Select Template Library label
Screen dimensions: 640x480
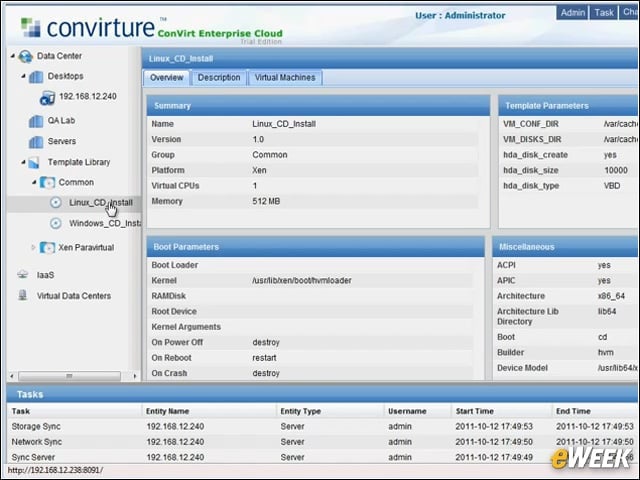click(79, 162)
